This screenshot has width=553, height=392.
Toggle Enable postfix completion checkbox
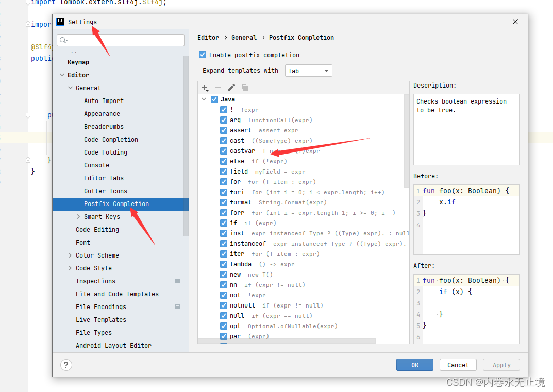[203, 55]
